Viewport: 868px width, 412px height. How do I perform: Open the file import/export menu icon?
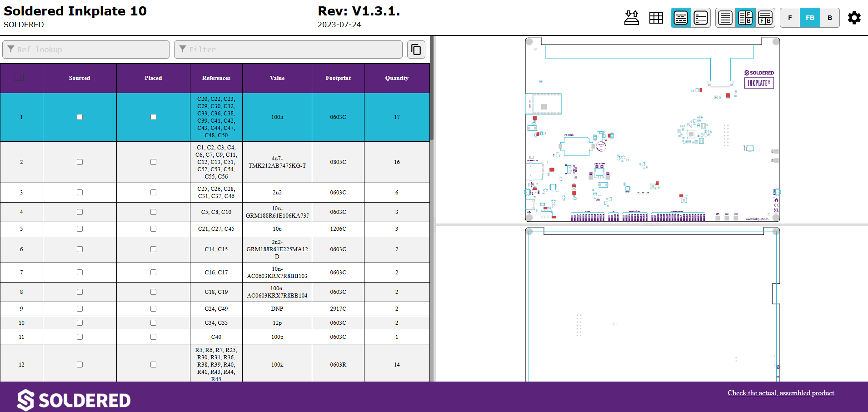pyautogui.click(x=631, y=18)
